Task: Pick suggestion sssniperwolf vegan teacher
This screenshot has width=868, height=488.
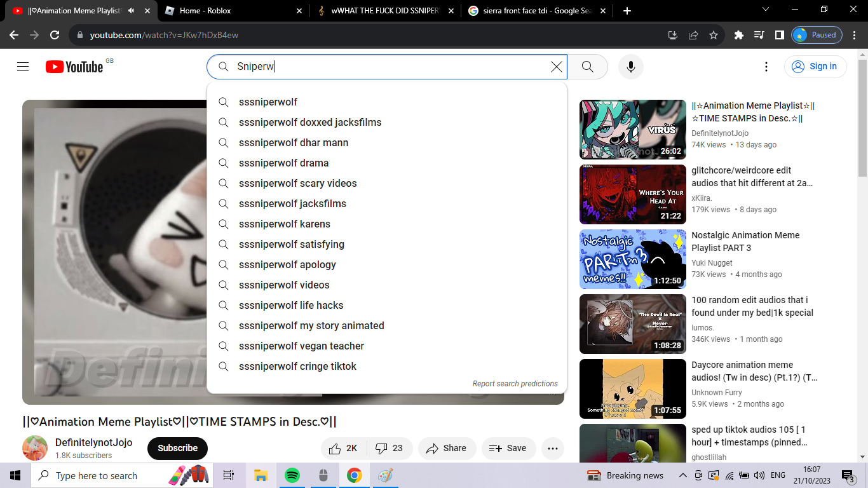Action: coord(387,346)
